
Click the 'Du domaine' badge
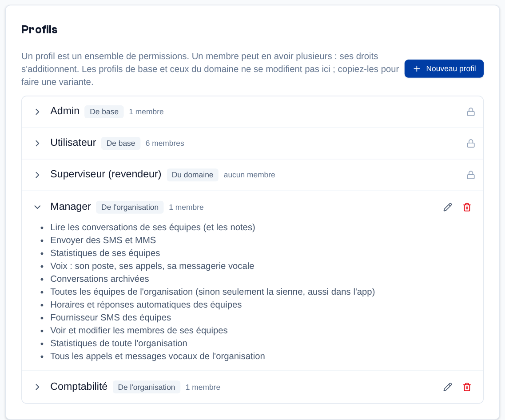tap(192, 175)
